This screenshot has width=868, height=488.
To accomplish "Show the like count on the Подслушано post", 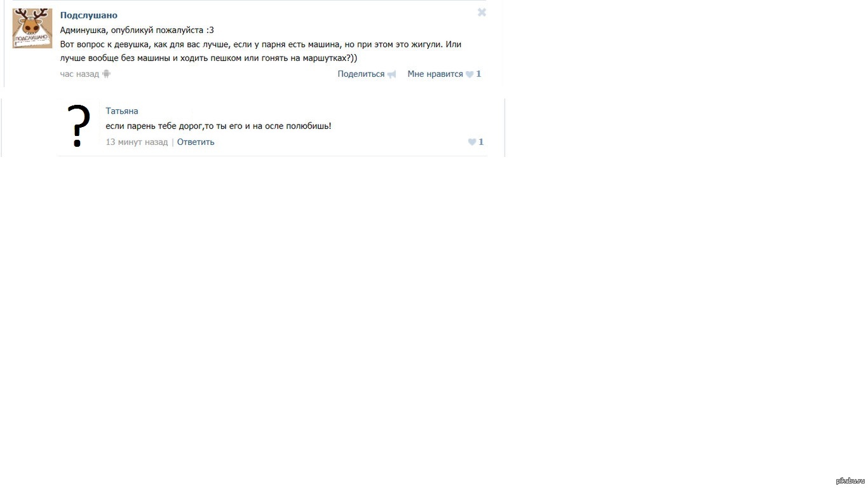I will coord(478,74).
